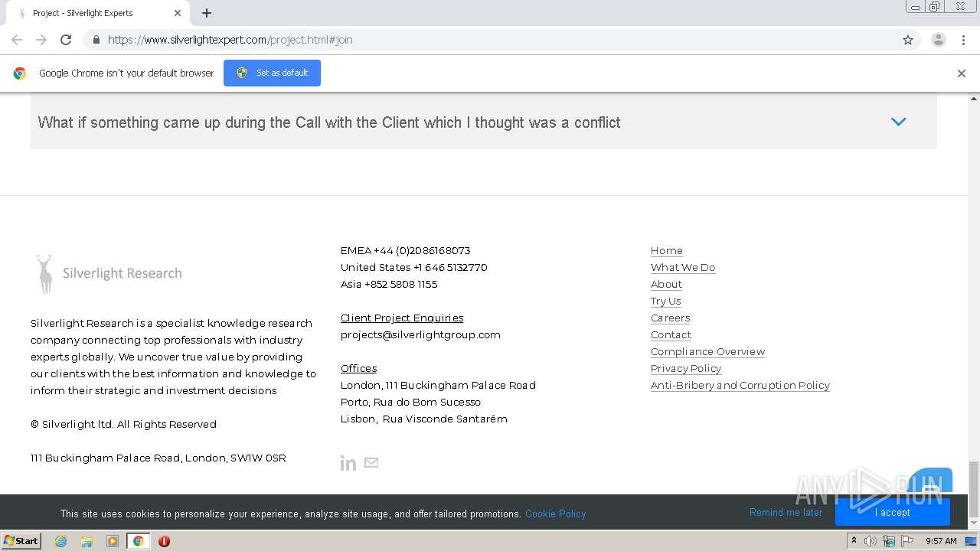Go back to the previous page
The image size is (980, 551).
pos(17,40)
